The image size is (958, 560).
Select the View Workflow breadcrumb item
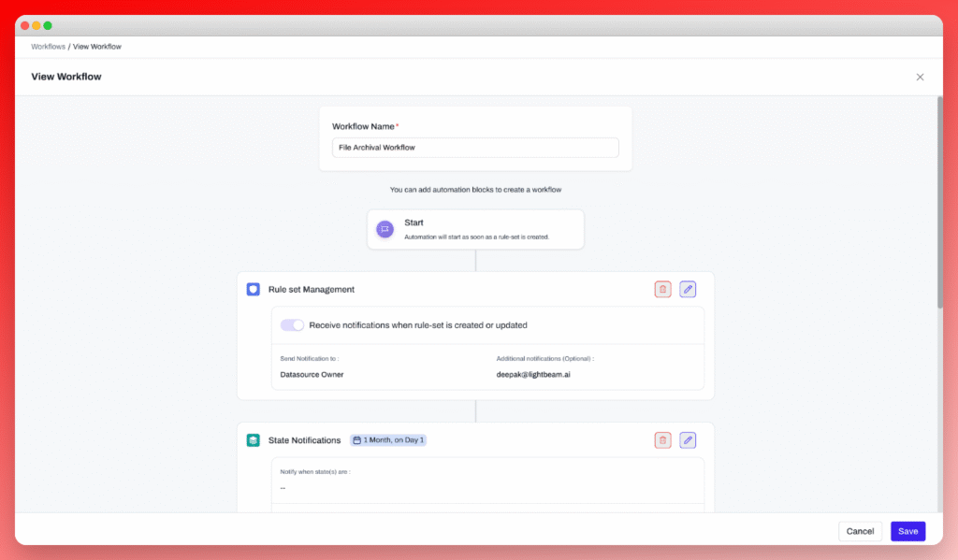(x=97, y=46)
